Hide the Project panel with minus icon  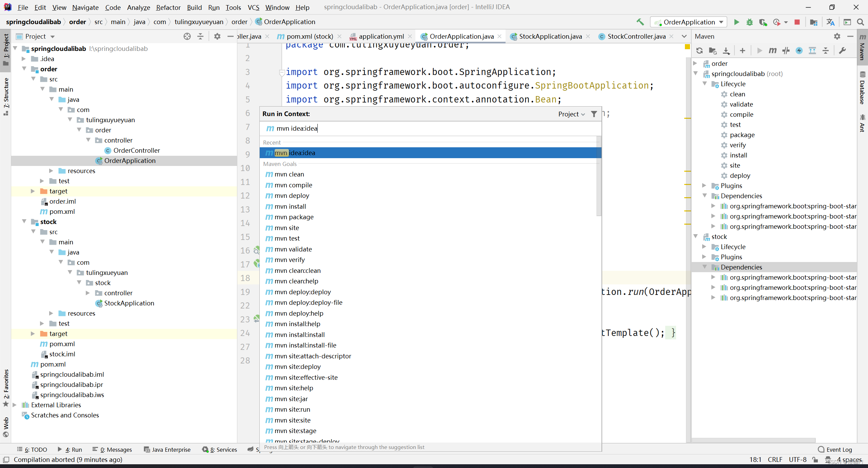[231, 36]
